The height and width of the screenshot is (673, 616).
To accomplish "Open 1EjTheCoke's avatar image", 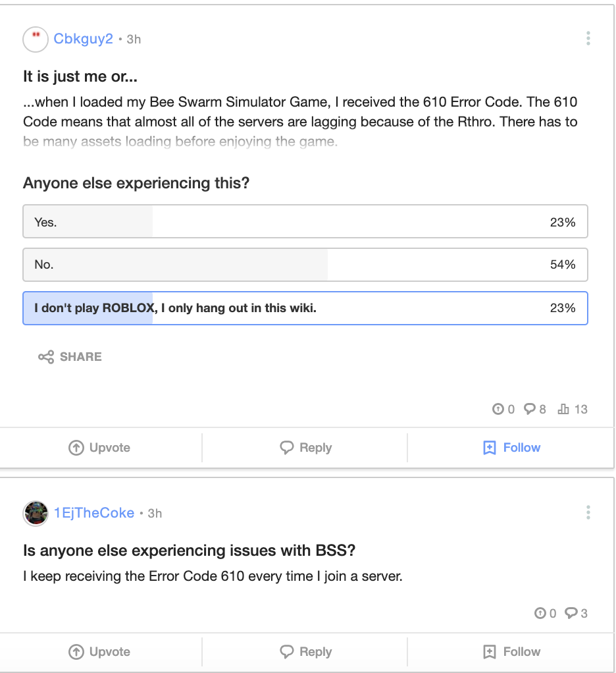I will tap(36, 513).
